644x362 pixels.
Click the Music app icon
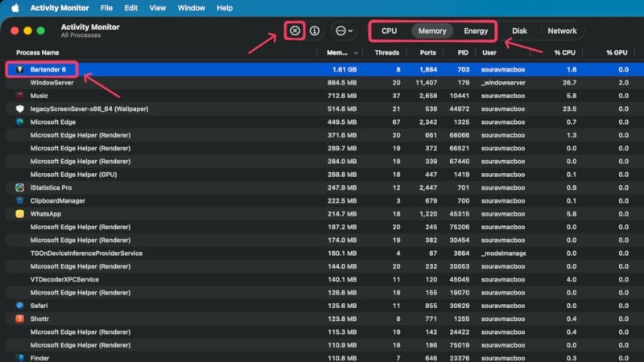19,96
